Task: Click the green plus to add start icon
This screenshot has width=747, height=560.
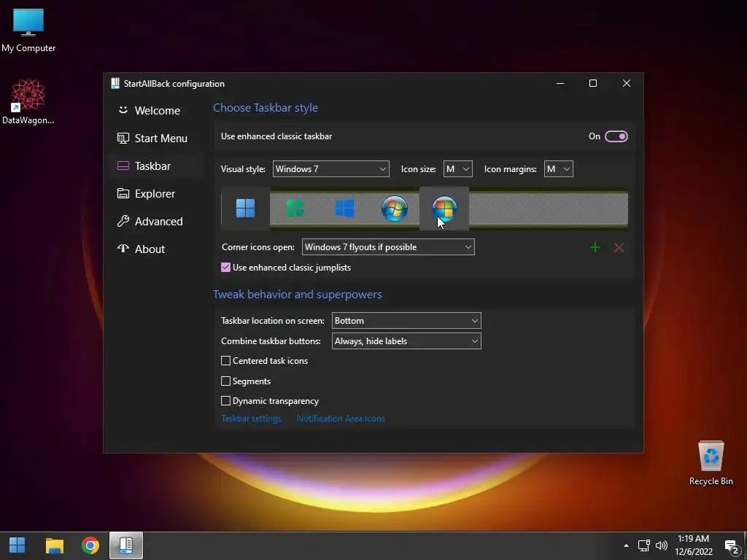Action: click(x=595, y=247)
